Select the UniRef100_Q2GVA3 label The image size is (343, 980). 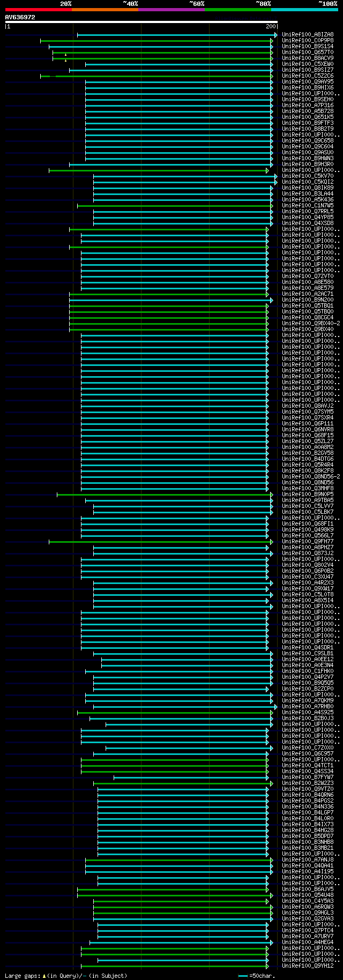pyautogui.click(x=308, y=919)
